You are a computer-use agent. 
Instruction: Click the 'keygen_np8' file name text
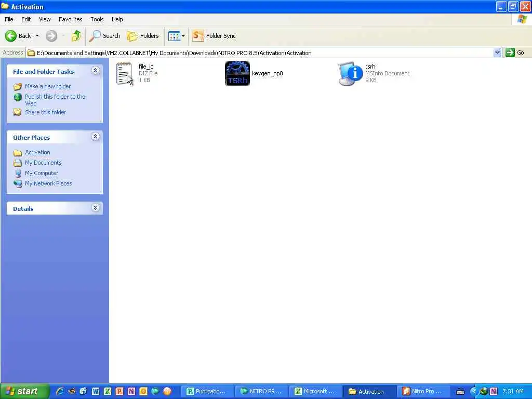coord(268,73)
